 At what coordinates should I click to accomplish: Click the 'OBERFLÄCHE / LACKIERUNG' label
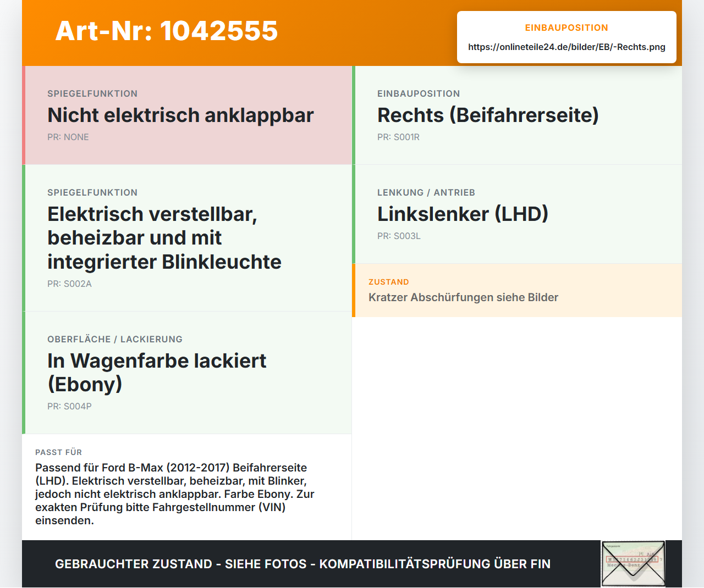tap(115, 340)
